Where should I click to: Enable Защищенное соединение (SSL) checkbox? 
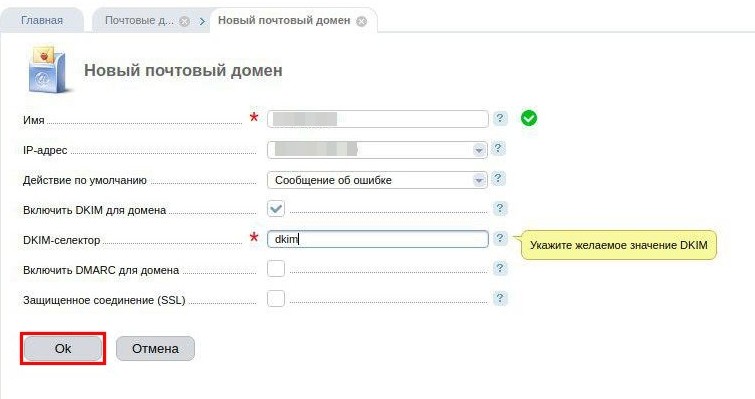(276, 298)
